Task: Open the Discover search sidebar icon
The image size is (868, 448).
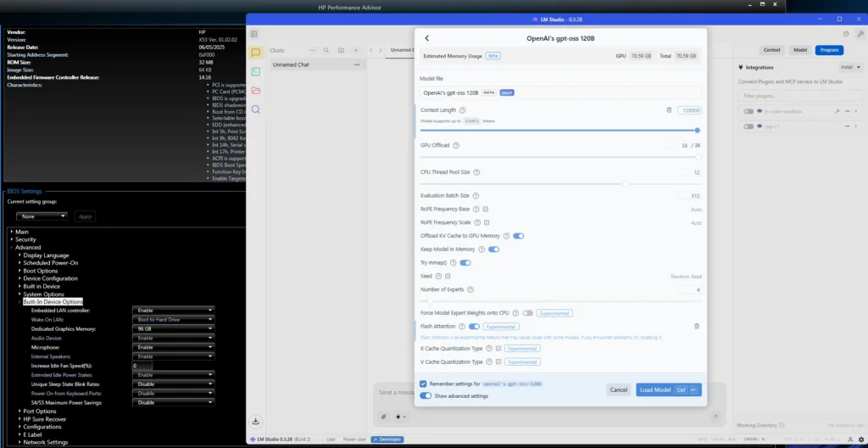Action: pos(255,109)
